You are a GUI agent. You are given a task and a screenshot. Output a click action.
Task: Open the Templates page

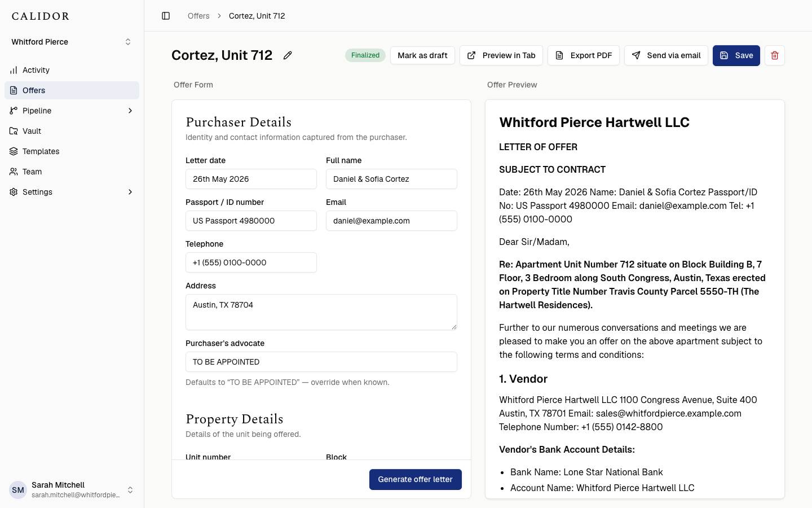(x=72, y=151)
